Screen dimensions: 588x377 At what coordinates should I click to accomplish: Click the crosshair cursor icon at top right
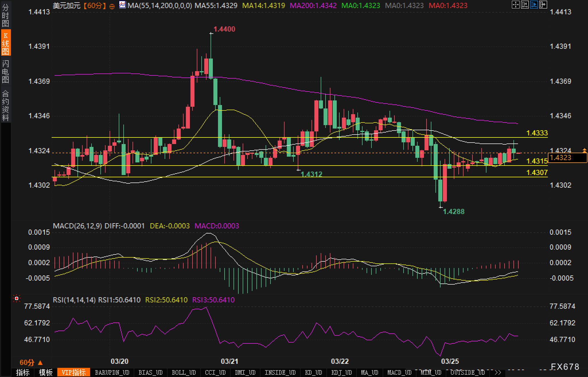515,5
